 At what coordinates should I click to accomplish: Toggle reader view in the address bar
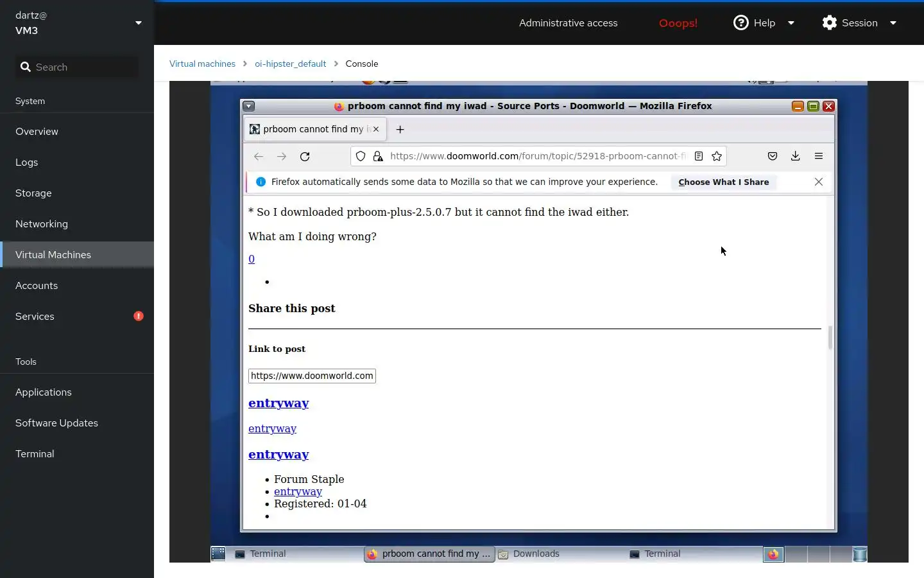(699, 156)
